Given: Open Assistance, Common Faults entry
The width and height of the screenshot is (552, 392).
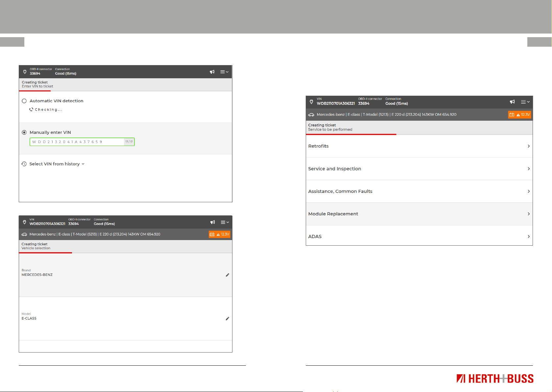Looking at the screenshot, I should pos(419,191).
